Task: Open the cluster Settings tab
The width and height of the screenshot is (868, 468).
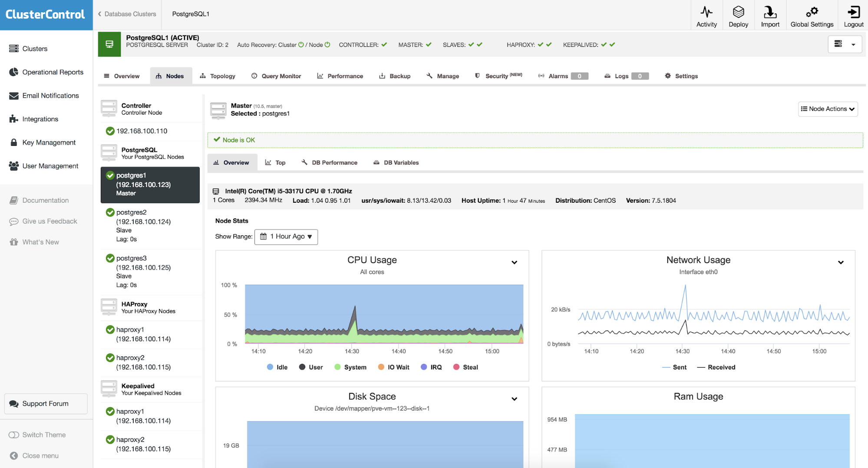Action: coord(681,76)
